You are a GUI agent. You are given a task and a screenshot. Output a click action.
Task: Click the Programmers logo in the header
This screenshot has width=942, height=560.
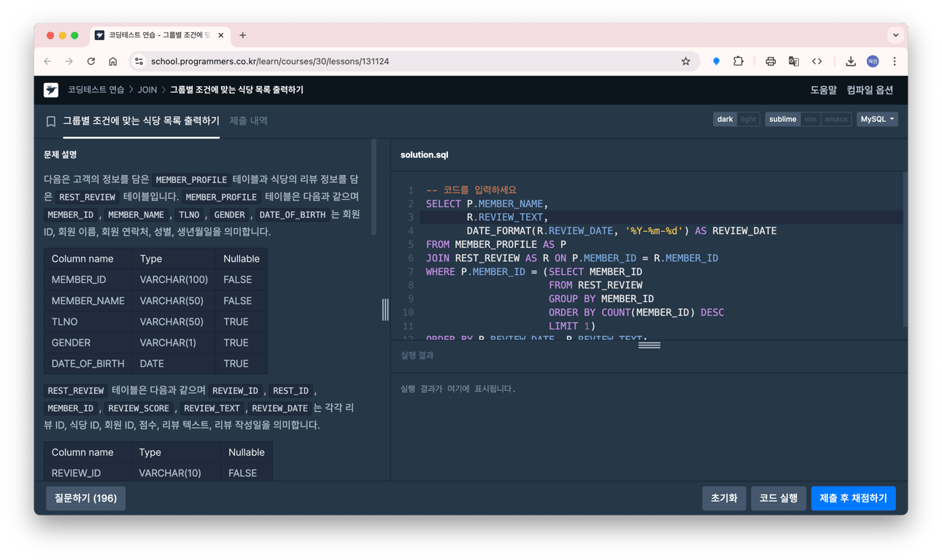point(50,90)
